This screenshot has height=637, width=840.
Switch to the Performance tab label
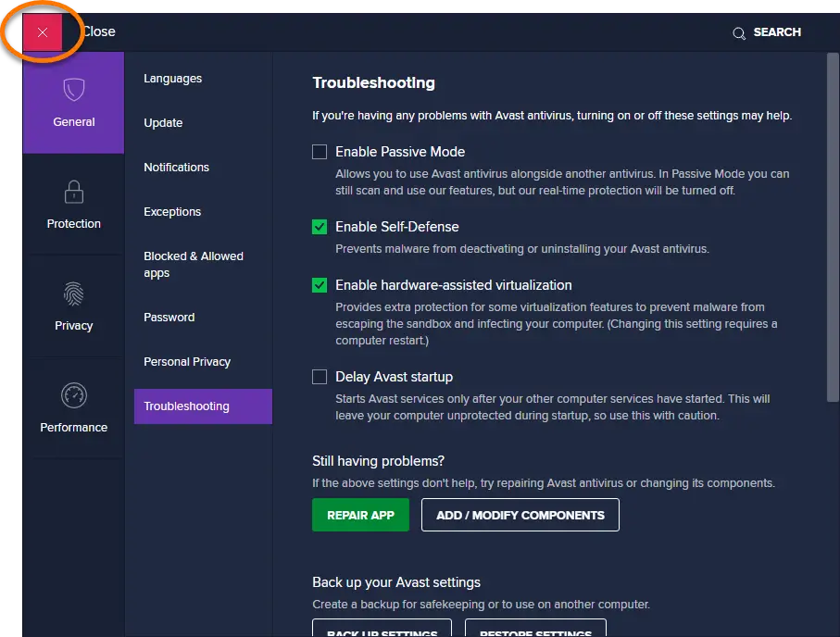click(74, 427)
